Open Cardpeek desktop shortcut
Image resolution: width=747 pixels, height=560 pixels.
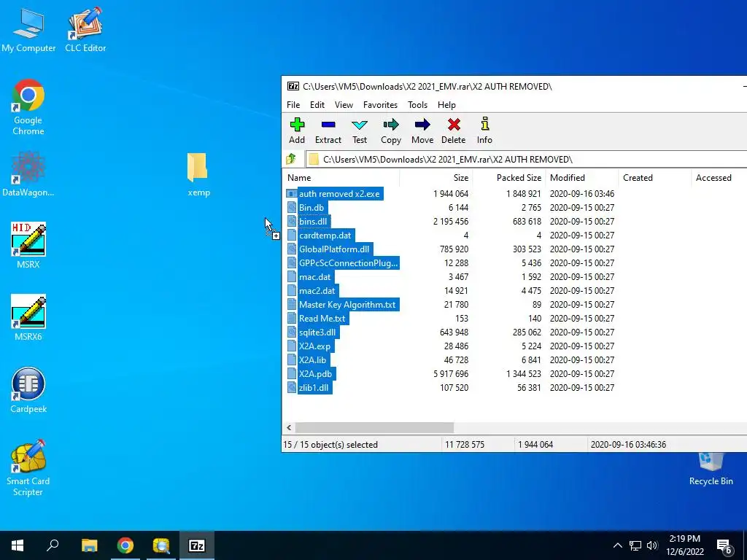[28, 389]
